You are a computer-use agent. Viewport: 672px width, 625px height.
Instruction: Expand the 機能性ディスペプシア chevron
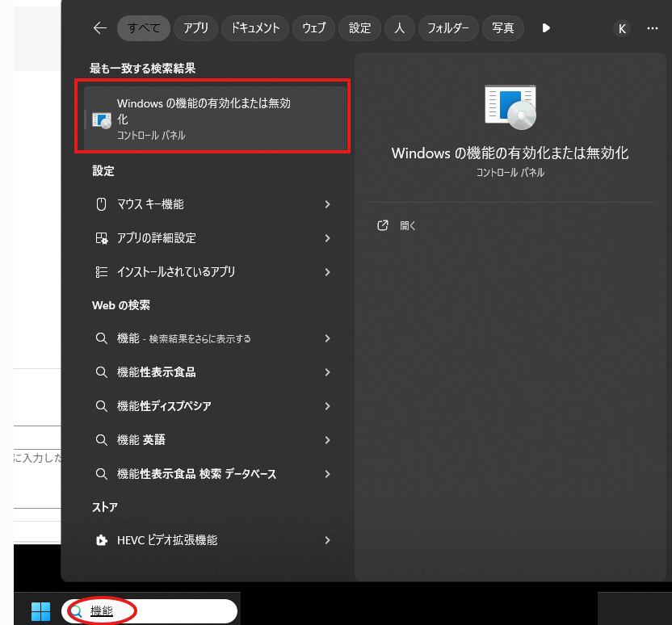tap(327, 406)
